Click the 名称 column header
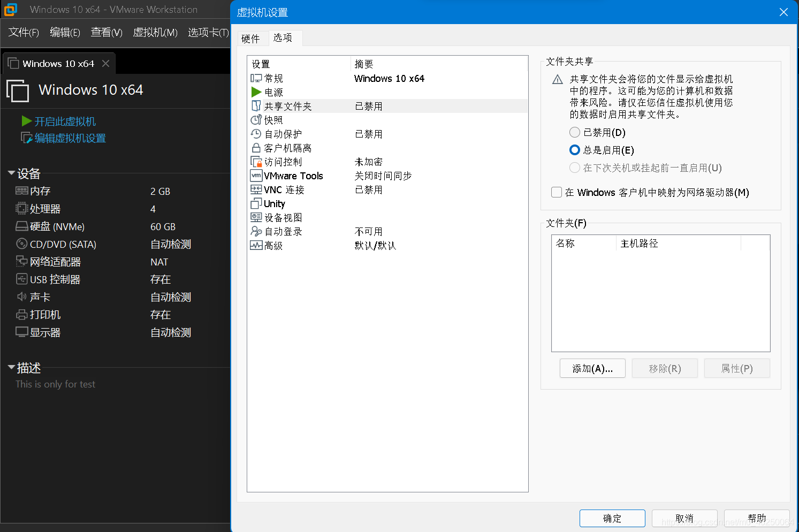Image resolution: width=799 pixels, height=532 pixels. tap(584, 244)
